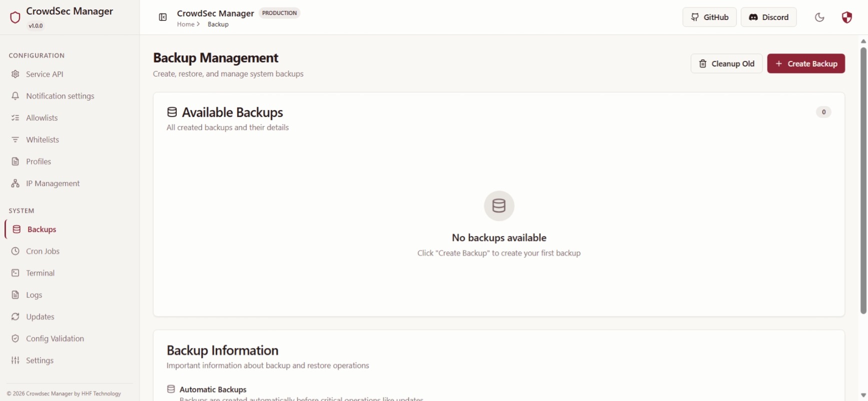Click the Home breadcrumb link
Image resolution: width=868 pixels, height=401 pixels.
(x=186, y=24)
